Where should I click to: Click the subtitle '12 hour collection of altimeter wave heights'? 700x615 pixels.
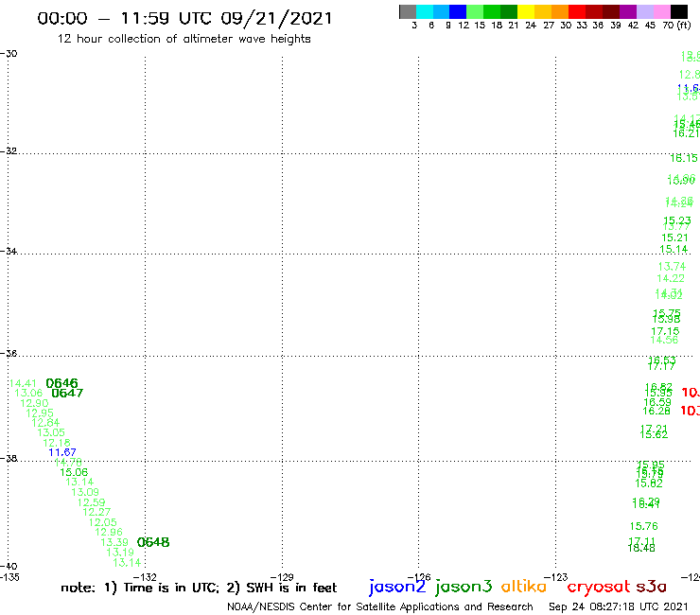click(184, 39)
